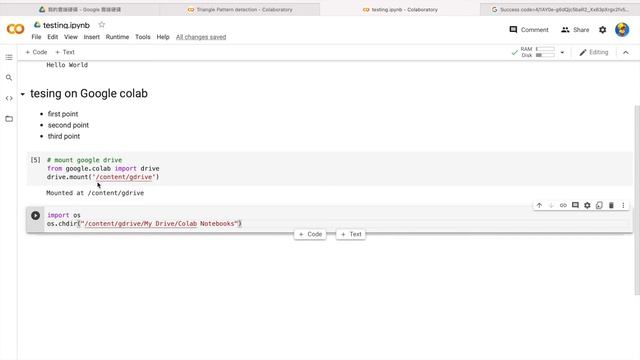Move cell down with arrow icon
The height and width of the screenshot is (360, 640).
point(551,205)
